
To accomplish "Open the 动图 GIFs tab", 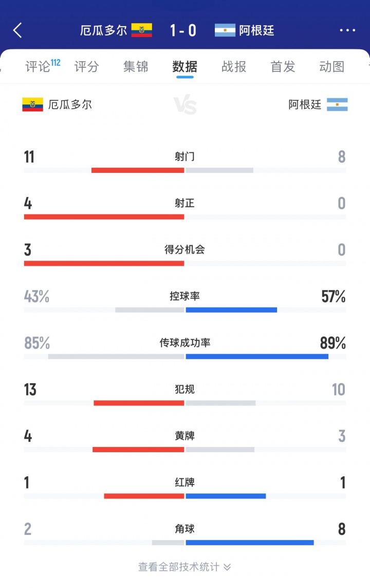I will tap(330, 66).
